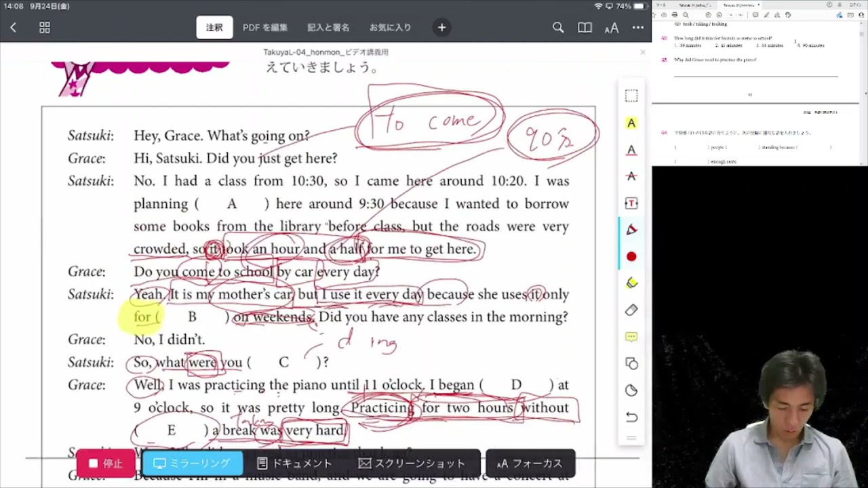The height and width of the screenshot is (488, 868).
Task: Switch to the 注釈 tab
Action: click(x=214, y=28)
